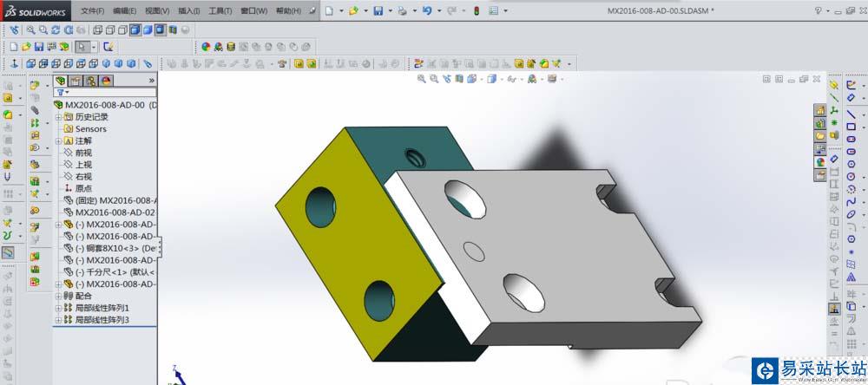
Task: Toggle Shadows in Shaded Mode button
Action: 160,29
